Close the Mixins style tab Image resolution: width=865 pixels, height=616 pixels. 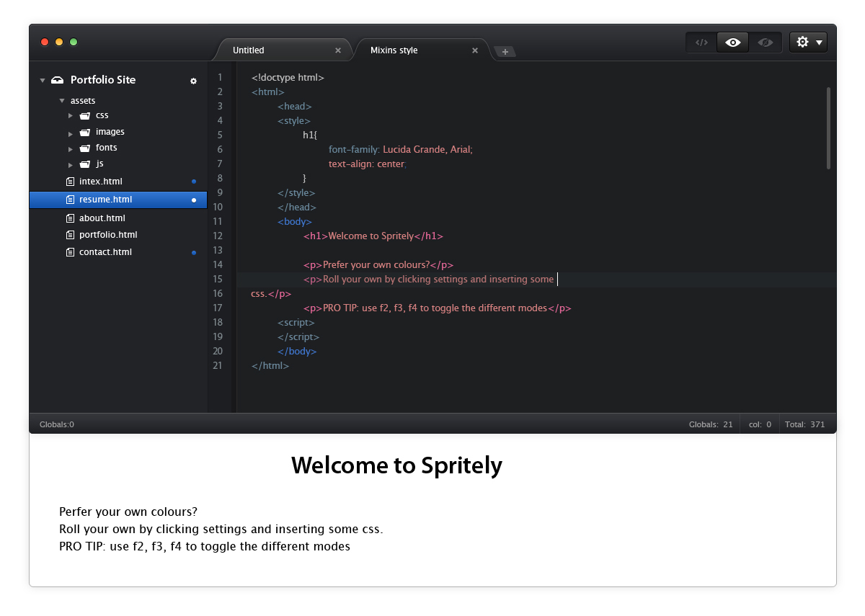[475, 50]
